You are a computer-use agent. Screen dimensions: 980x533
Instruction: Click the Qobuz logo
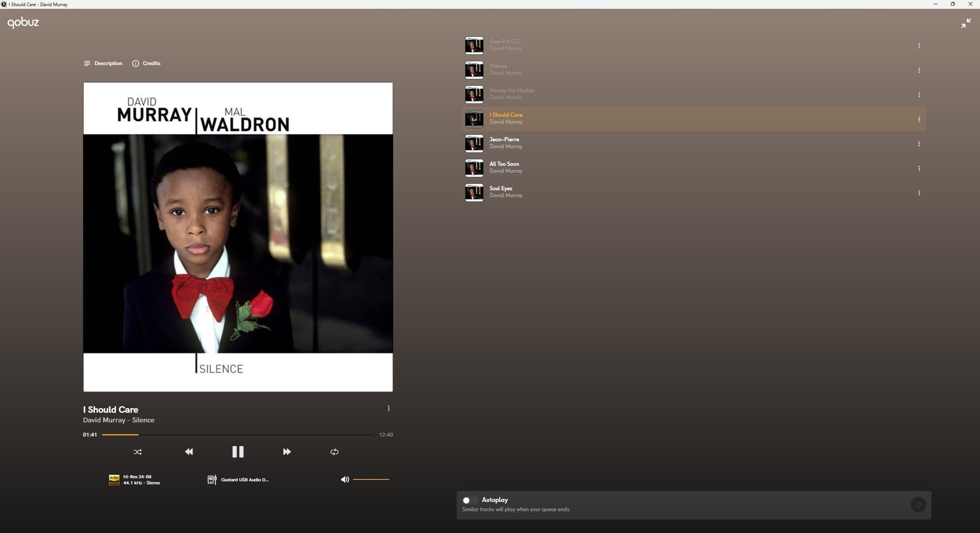pos(23,23)
